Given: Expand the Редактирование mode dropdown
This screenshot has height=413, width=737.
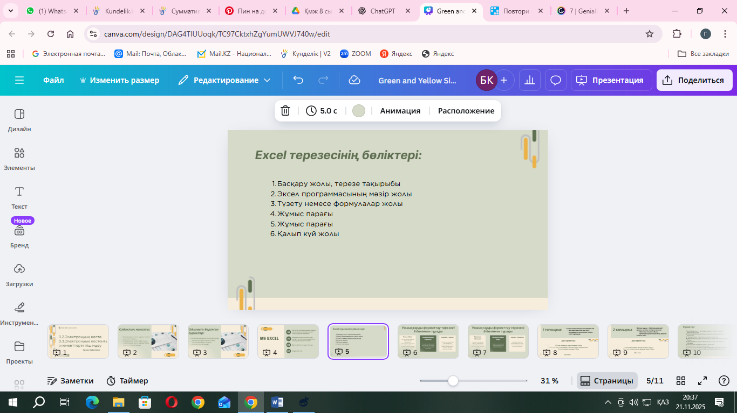Looking at the screenshot, I should coord(225,80).
